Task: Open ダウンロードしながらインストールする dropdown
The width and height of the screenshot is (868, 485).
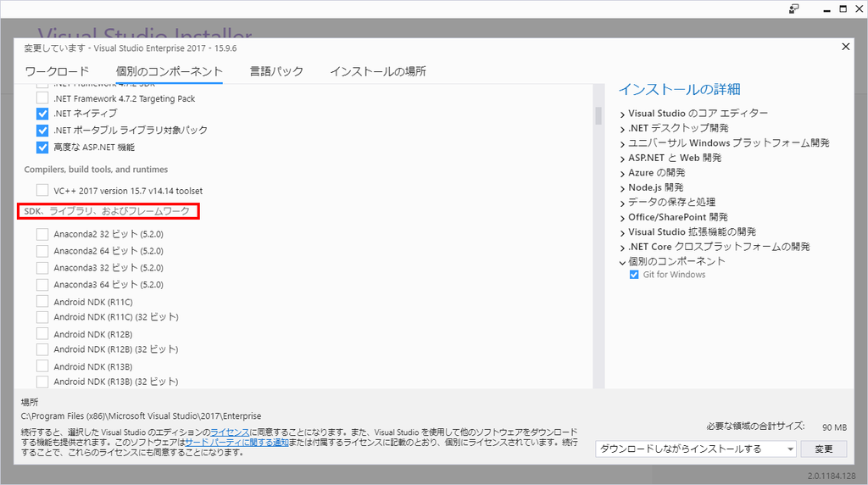Action: [x=696, y=449]
